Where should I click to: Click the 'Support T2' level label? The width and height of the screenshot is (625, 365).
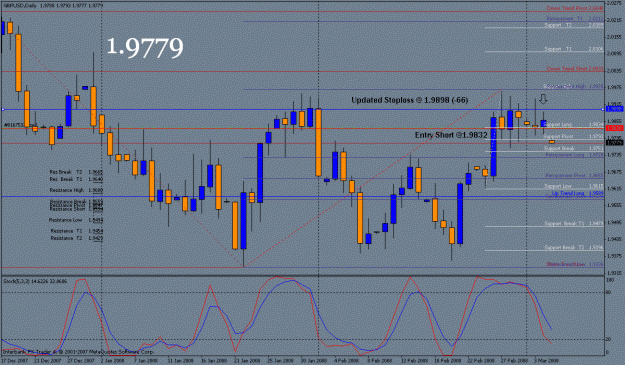pos(574,25)
